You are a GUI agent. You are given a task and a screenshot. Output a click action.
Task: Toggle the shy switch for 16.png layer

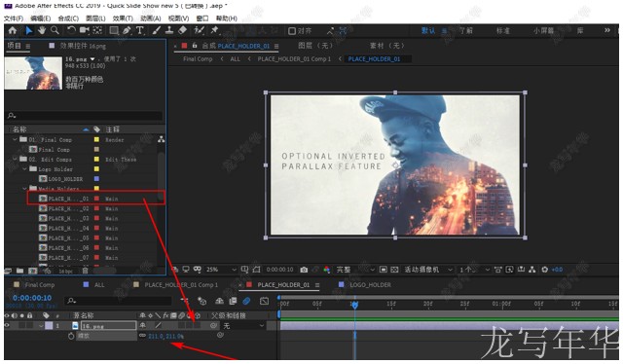pyautogui.click(x=143, y=325)
